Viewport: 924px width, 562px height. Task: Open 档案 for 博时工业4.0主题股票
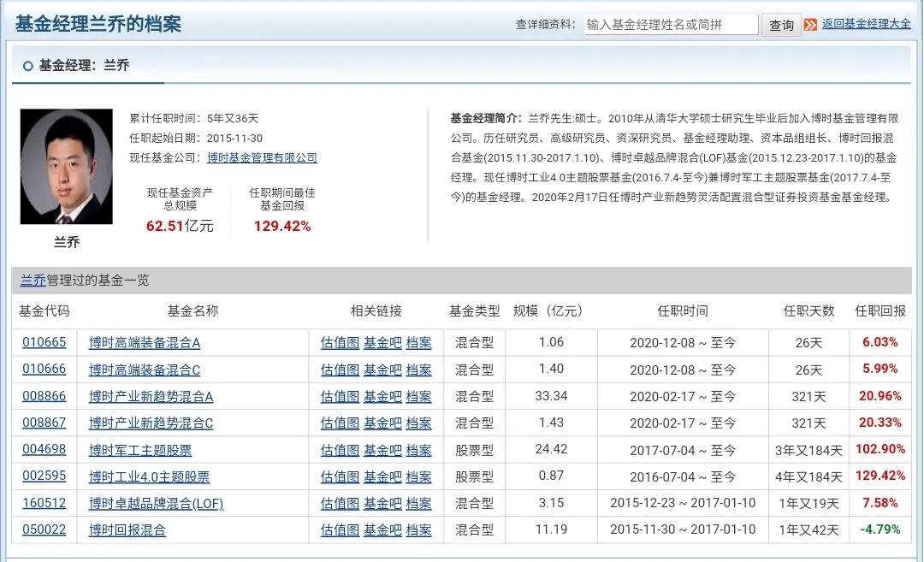pyautogui.click(x=418, y=476)
